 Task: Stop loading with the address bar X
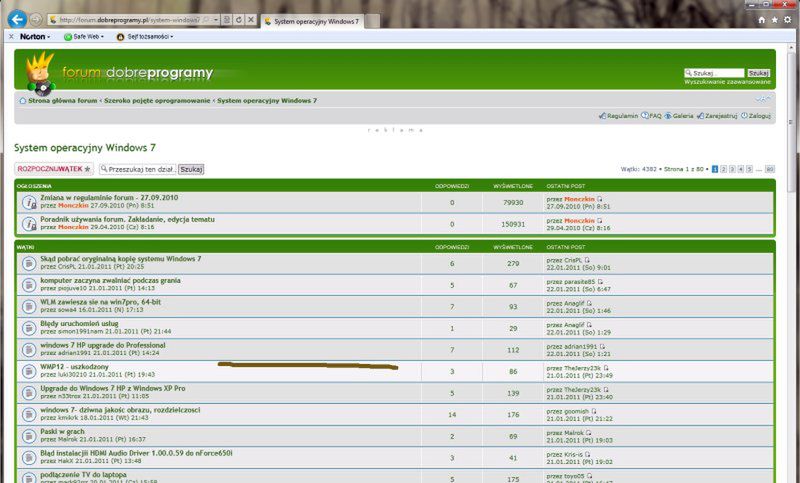pos(251,19)
